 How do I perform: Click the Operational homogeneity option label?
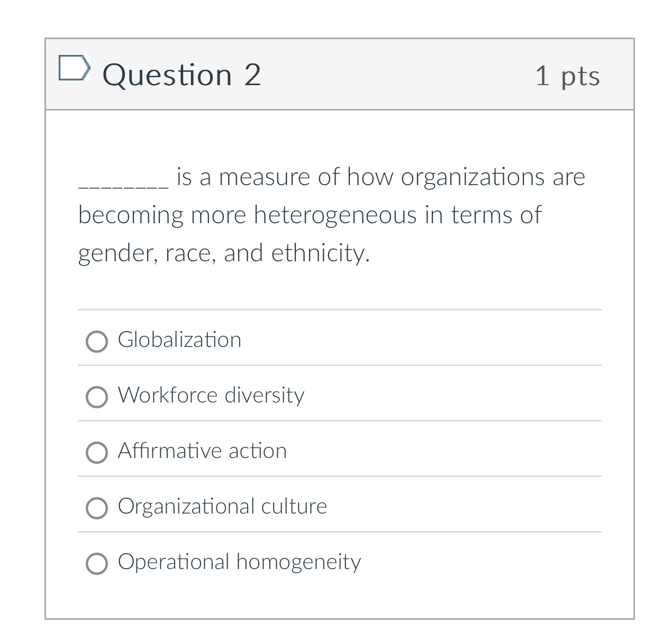tap(239, 562)
